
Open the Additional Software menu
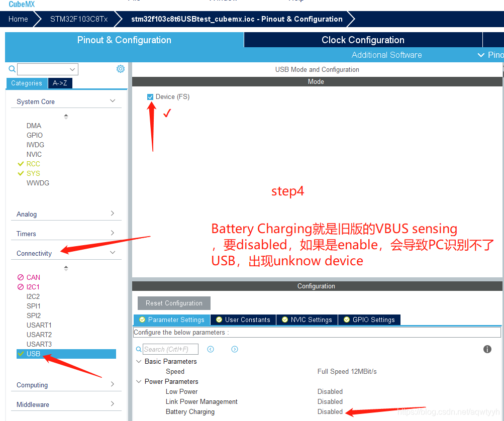(387, 55)
